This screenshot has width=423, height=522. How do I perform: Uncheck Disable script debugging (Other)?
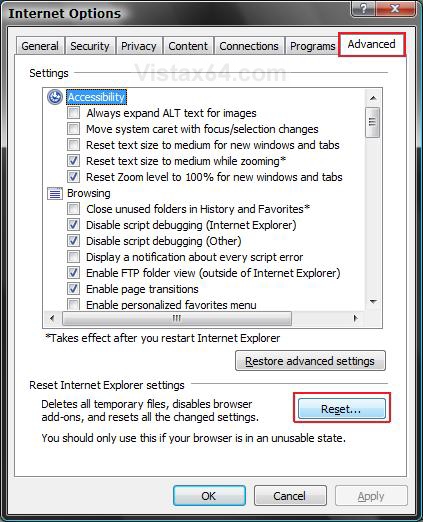pyautogui.click(x=73, y=241)
